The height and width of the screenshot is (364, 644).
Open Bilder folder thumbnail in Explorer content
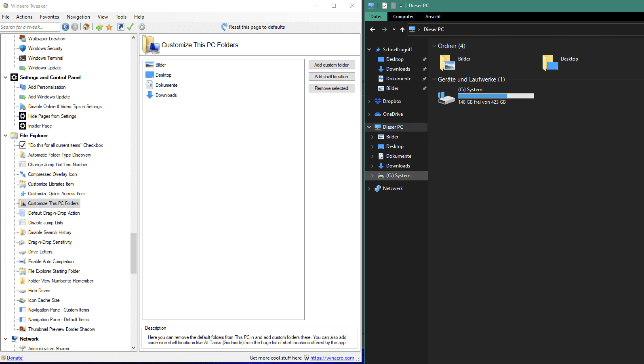pos(447,63)
